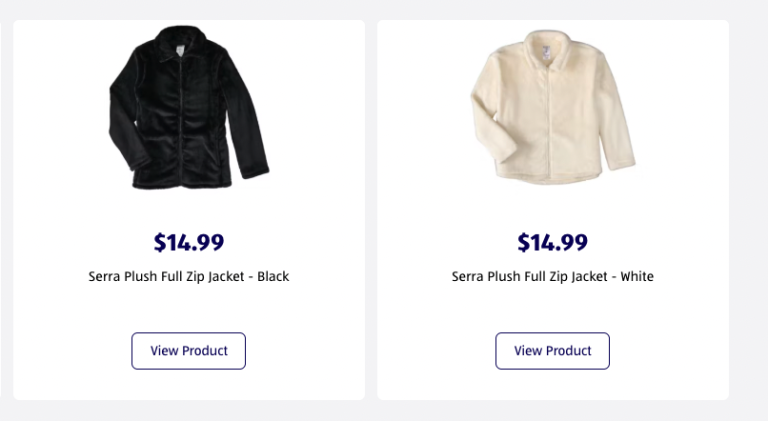Screen dimensions: 768x421
Task: Open the Serra Plush Full Zip Jacket - Black title
Action: [x=189, y=277]
